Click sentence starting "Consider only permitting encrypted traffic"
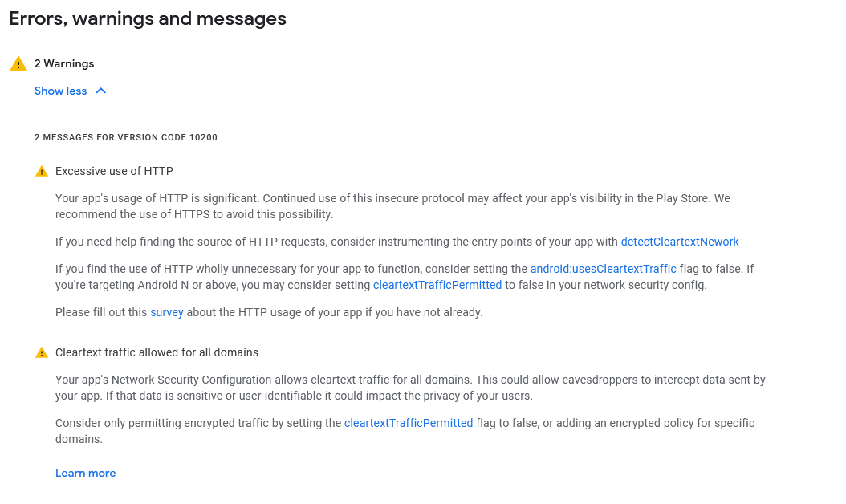The height and width of the screenshot is (504, 846). tap(198, 423)
